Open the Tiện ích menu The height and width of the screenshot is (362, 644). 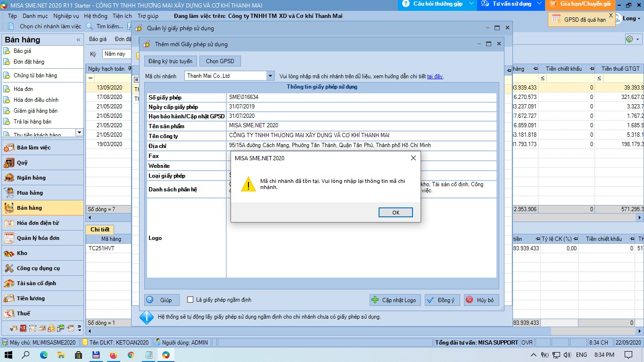point(122,16)
